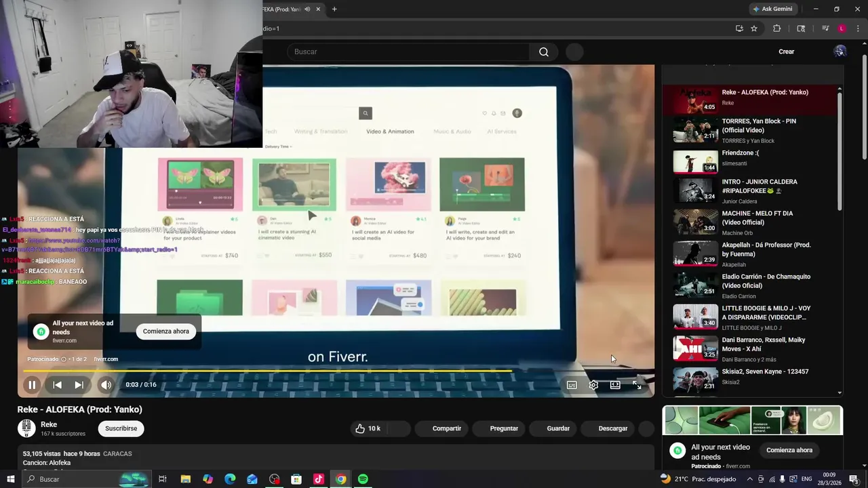
Task: Open the notification center icon
Action: [x=854, y=479]
